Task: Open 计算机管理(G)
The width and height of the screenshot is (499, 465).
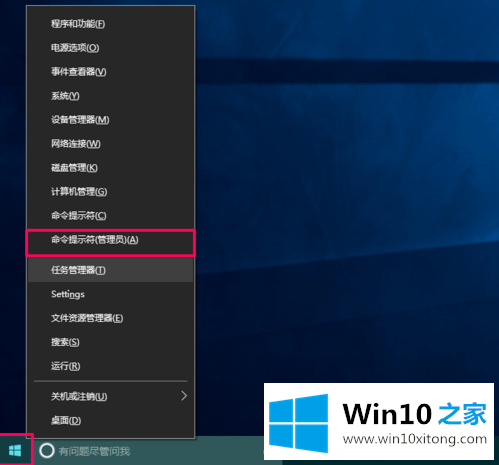Action: pyautogui.click(x=110, y=192)
